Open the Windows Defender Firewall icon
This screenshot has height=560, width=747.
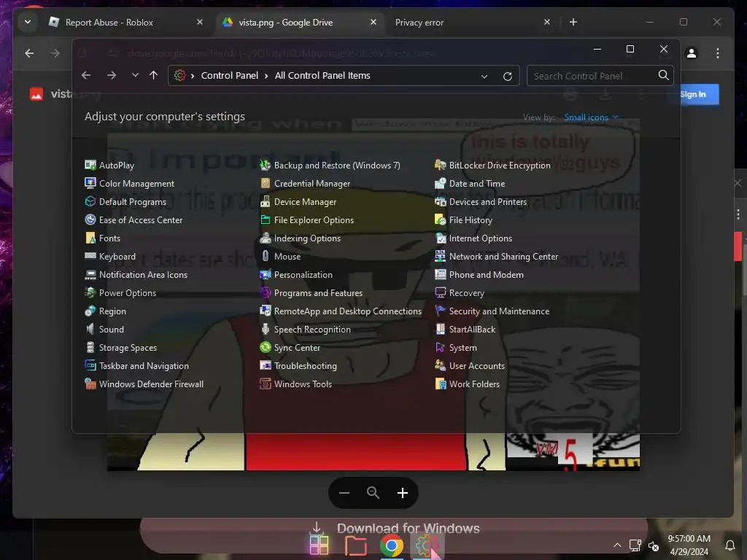(x=90, y=384)
